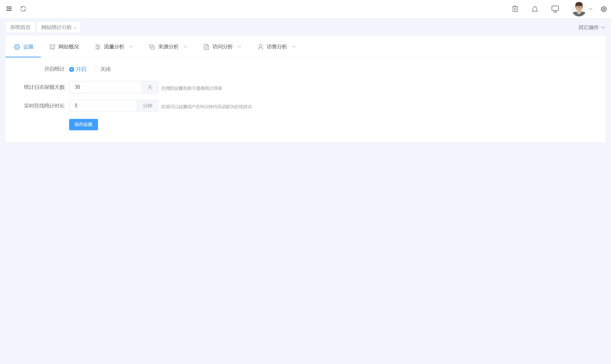This screenshot has width=611, height=364.
Task: Collapse the sidebar menu icon
Action: pyautogui.click(x=9, y=9)
